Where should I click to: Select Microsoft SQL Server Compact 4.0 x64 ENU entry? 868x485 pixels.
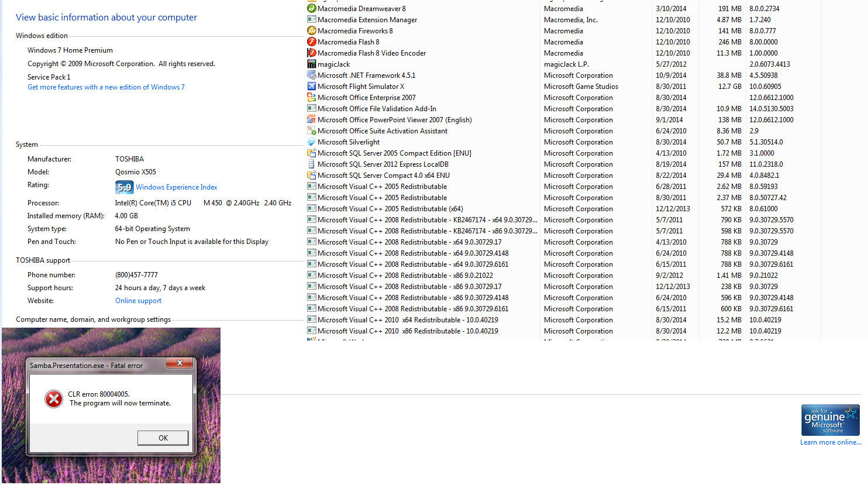click(x=384, y=175)
